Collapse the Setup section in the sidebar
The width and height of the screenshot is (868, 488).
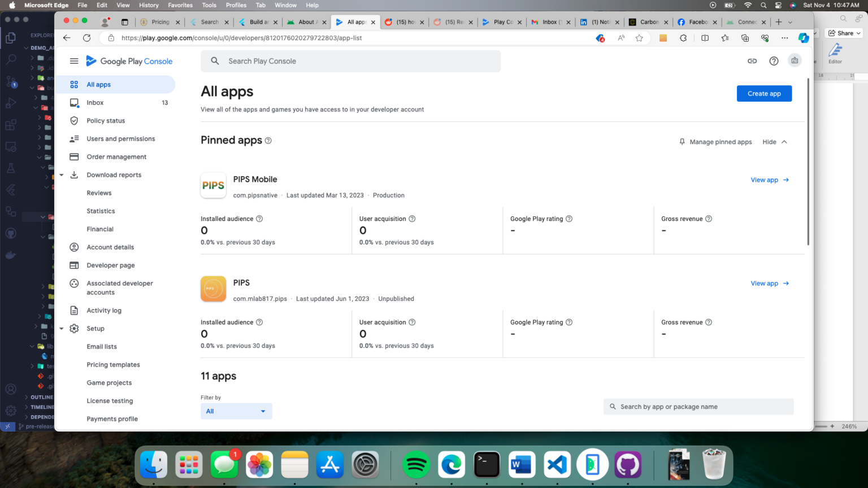62,328
